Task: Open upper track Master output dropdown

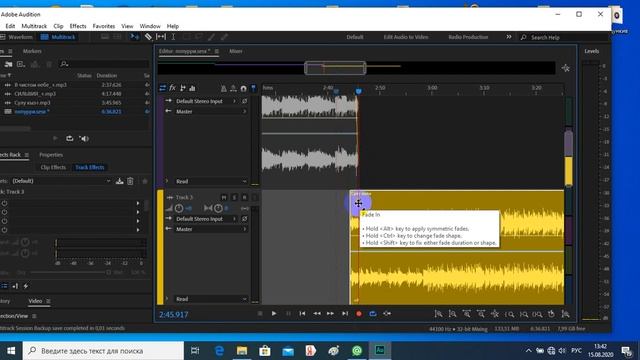Action: click(211, 111)
